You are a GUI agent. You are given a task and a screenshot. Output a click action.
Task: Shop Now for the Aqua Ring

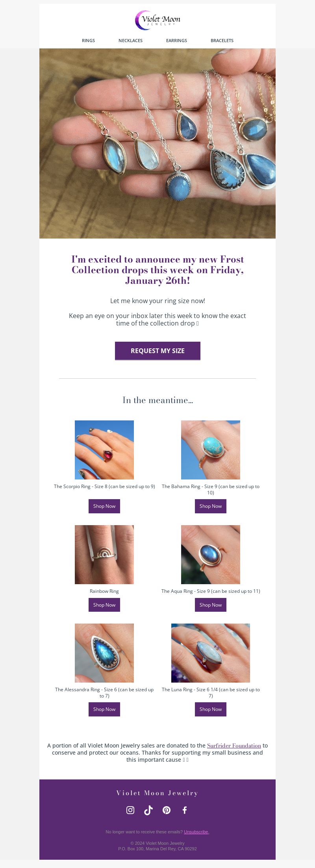(211, 605)
